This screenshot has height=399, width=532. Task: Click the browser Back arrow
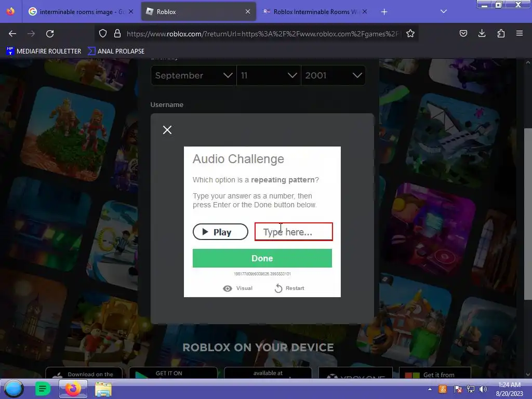tap(12, 34)
